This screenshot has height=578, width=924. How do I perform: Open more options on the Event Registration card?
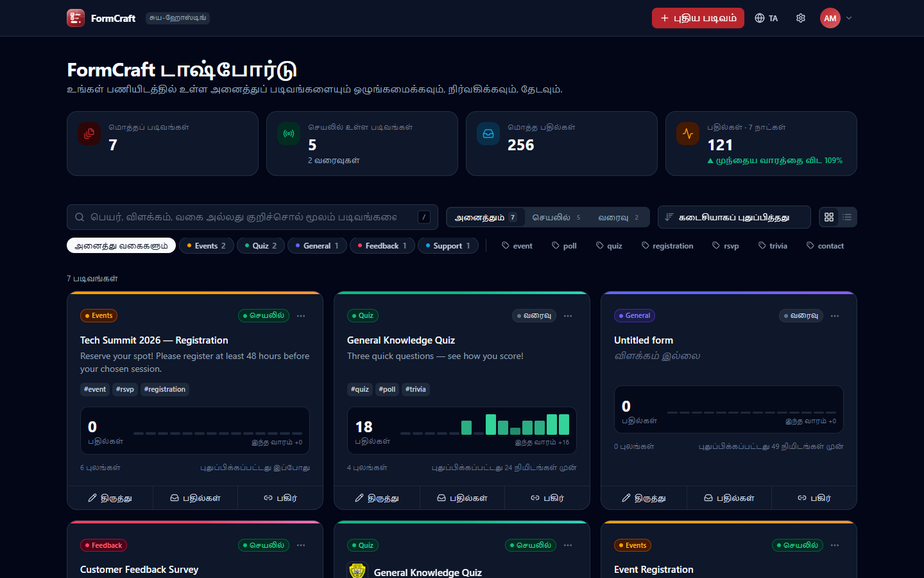(835, 545)
